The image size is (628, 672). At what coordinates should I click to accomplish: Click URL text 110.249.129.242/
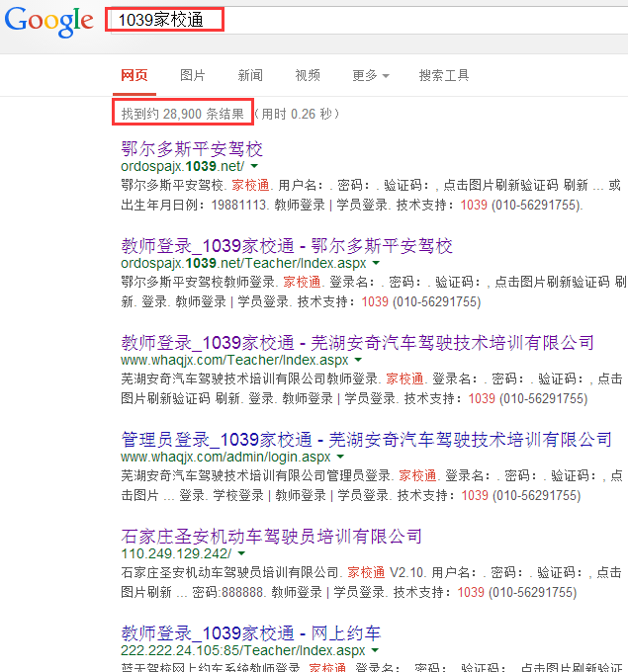click(176, 553)
